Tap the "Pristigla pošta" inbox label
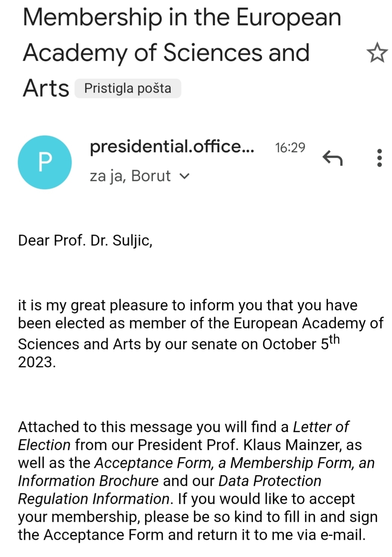 point(128,88)
